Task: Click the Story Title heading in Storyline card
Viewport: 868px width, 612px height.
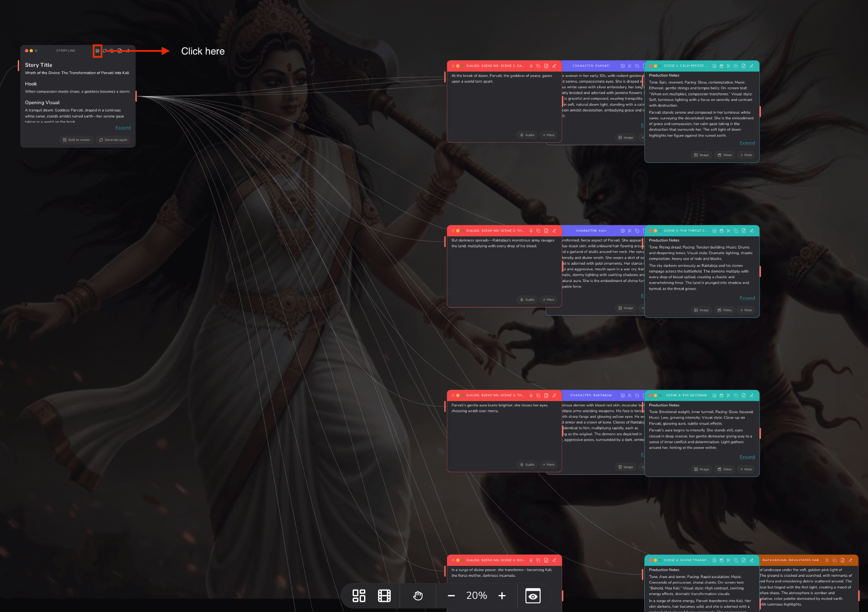Action: point(39,65)
